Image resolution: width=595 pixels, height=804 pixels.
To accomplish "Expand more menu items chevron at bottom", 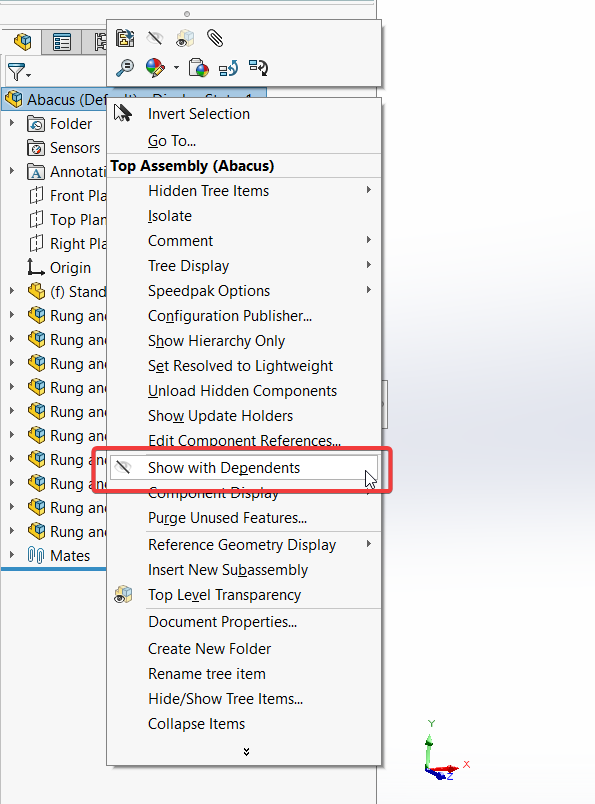I will [246, 752].
